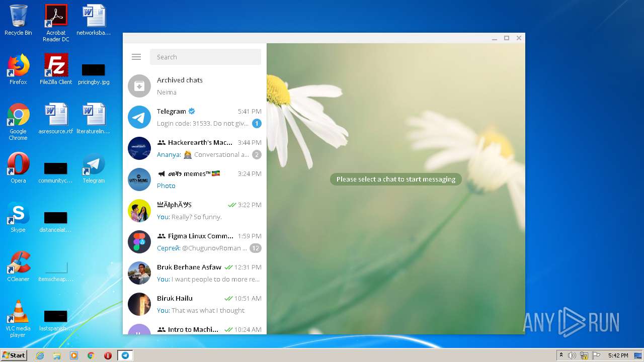Open Windows Media Player from the taskbar
The width and height of the screenshot is (644, 362).
pyautogui.click(x=74, y=355)
